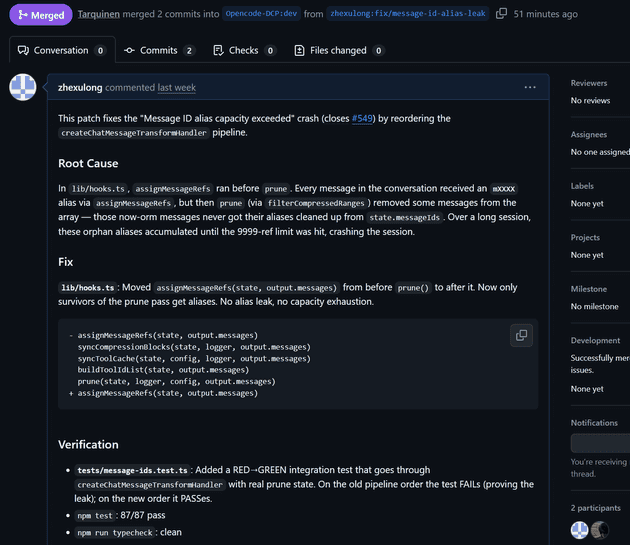Click the '51 minutes ago' timestamp
Image resolution: width=630 pixels, height=545 pixels.
(545, 14)
